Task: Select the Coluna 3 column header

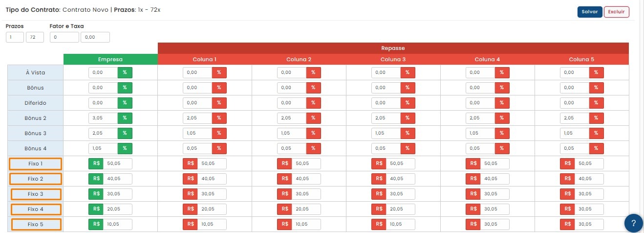Action: point(393,59)
